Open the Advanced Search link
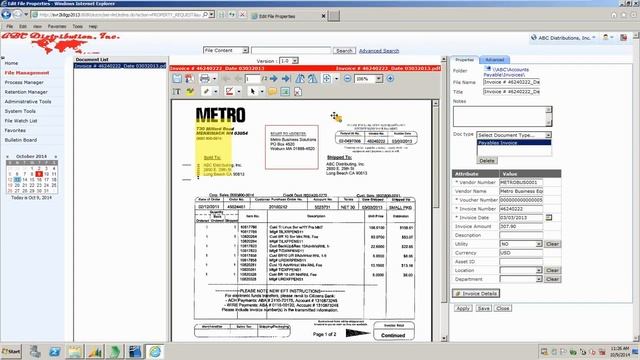 tap(379, 51)
